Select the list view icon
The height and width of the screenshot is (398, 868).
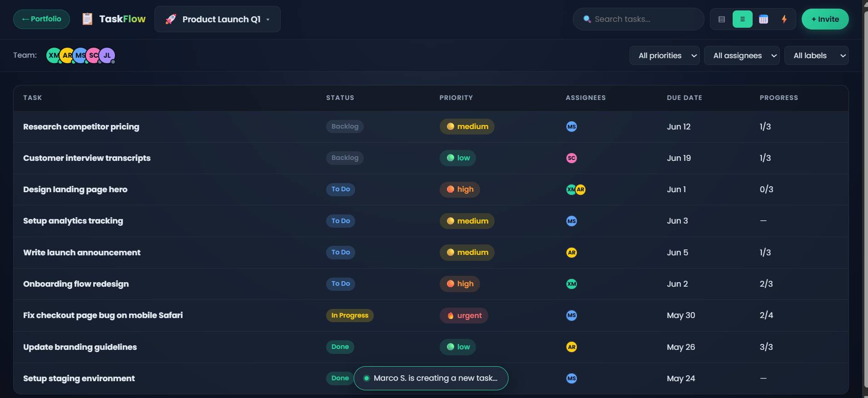click(x=743, y=19)
